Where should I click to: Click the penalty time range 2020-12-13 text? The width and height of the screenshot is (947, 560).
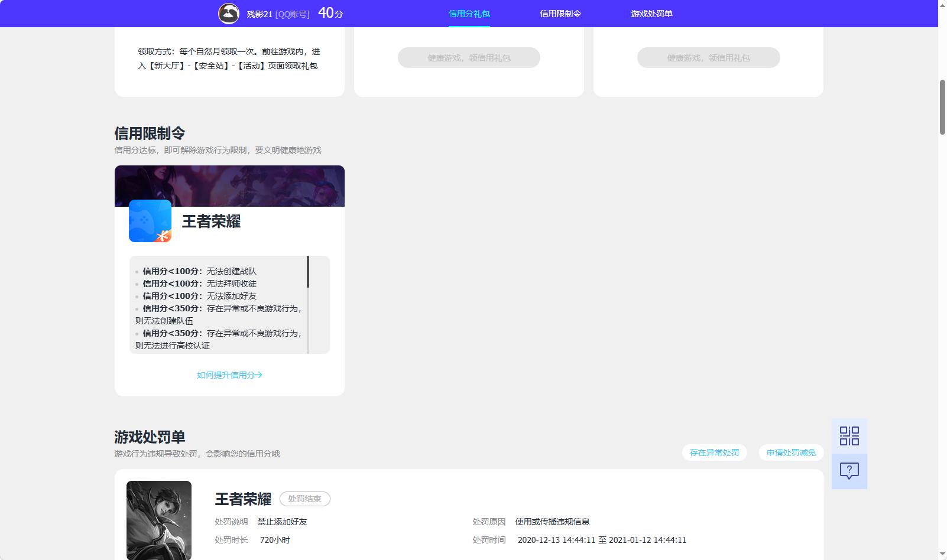pyautogui.click(x=602, y=540)
